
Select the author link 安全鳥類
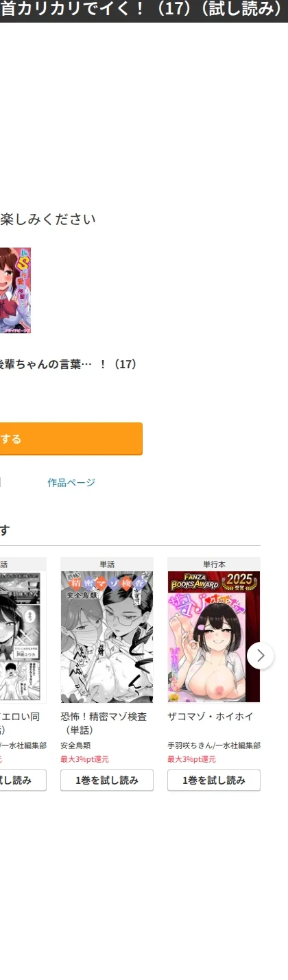[x=75, y=745]
